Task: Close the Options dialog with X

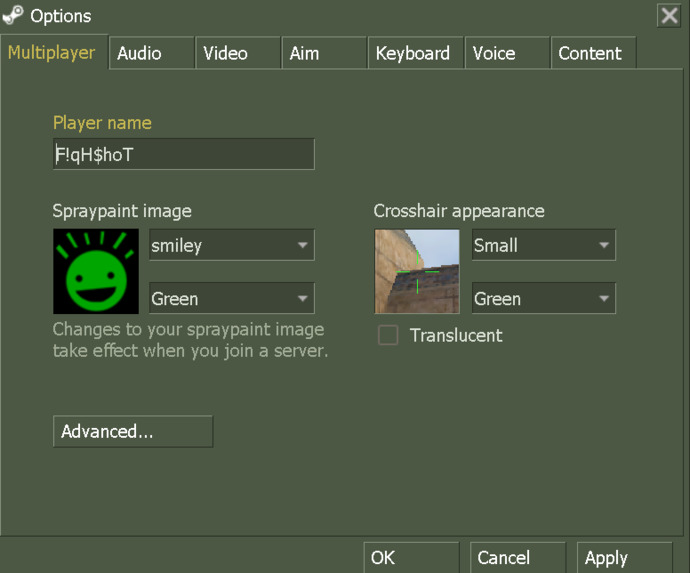Action: click(668, 15)
